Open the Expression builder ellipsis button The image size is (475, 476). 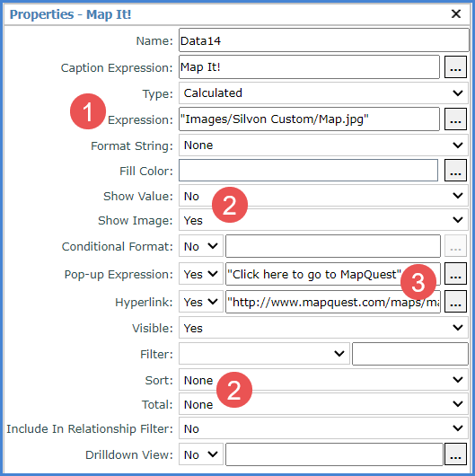point(455,119)
